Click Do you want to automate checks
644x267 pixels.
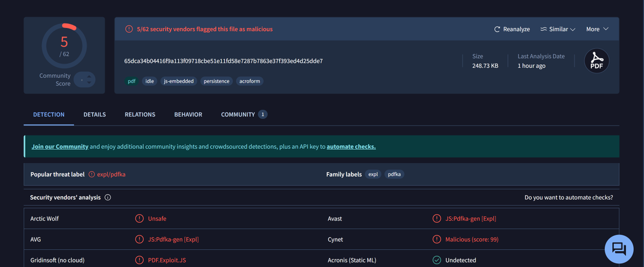pyautogui.click(x=569, y=198)
